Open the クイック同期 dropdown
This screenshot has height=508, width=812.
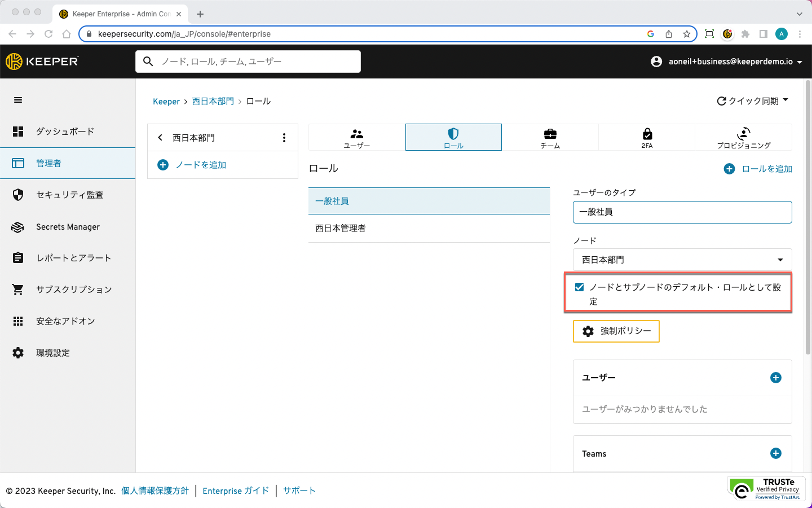(752, 101)
